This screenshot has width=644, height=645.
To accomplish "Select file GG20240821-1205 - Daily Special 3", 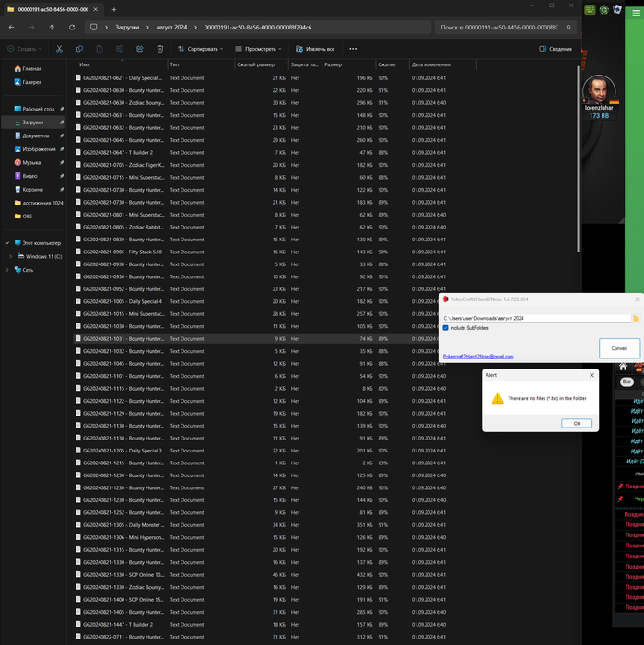I will click(x=123, y=451).
